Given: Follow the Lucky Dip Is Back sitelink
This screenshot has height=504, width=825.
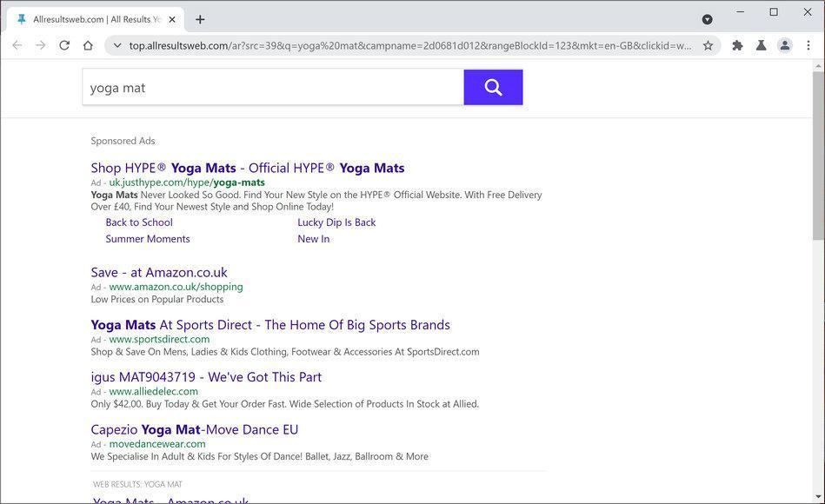Looking at the screenshot, I should 336,222.
